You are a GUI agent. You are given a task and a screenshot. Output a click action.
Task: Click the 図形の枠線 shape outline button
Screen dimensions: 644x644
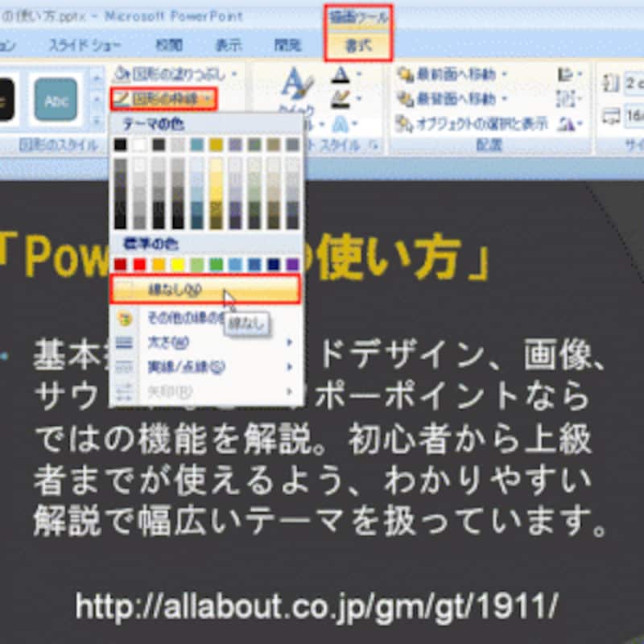pyautogui.click(x=164, y=99)
